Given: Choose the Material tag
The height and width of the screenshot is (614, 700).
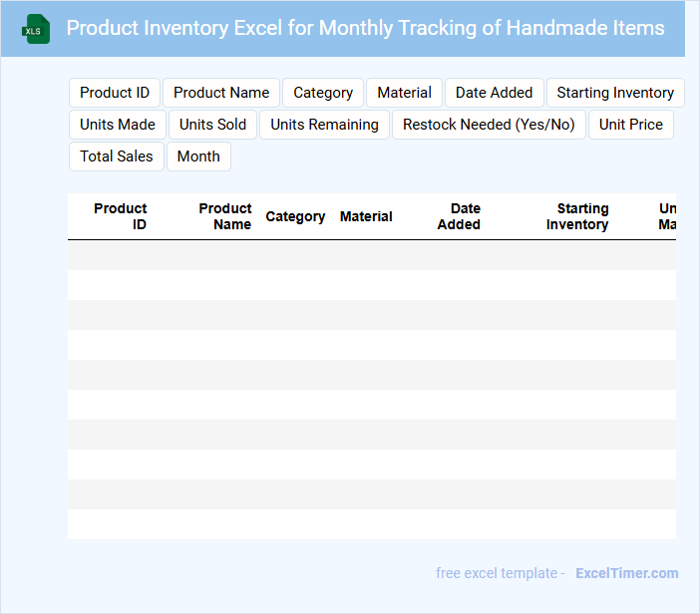Looking at the screenshot, I should tap(404, 93).
